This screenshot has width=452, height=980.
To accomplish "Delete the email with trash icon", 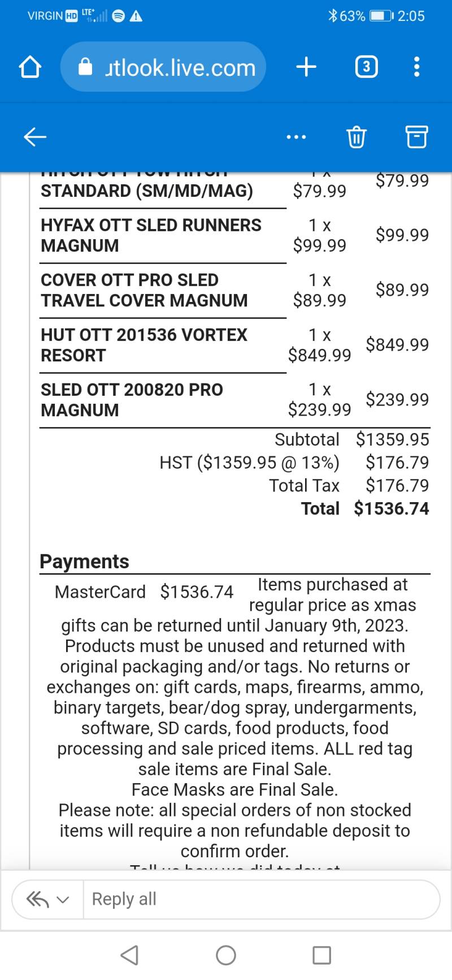I will pyautogui.click(x=356, y=137).
